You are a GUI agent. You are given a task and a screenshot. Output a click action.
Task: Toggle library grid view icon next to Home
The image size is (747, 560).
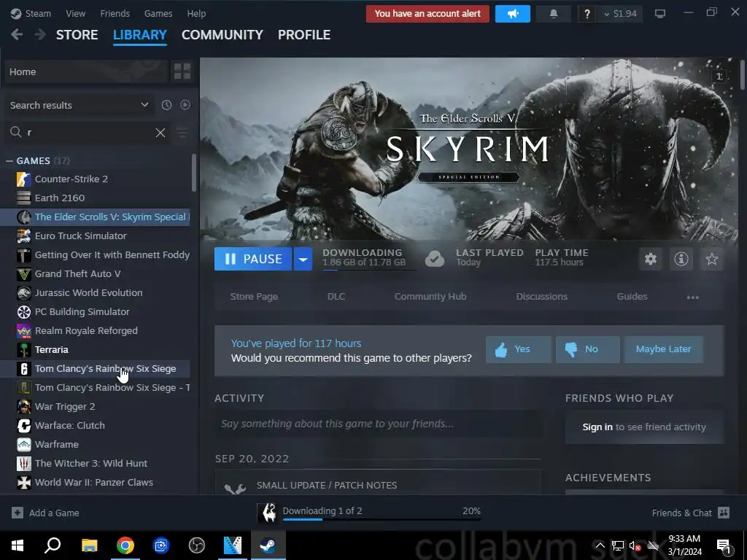point(182,71)
